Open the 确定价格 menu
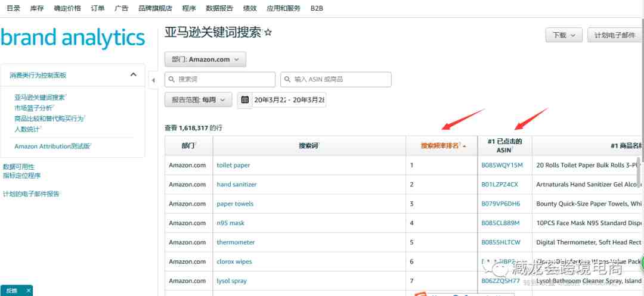This screenshot has height=296, width=644. 67,8
